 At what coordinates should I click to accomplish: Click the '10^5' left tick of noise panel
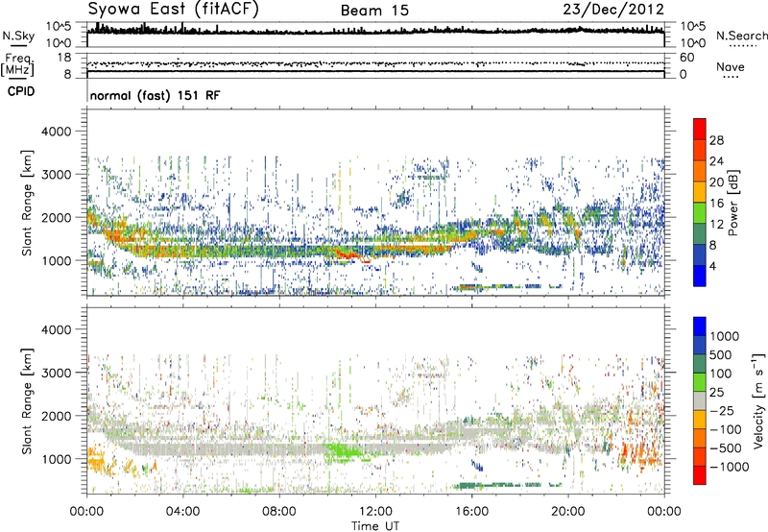[x=59, y=27]
